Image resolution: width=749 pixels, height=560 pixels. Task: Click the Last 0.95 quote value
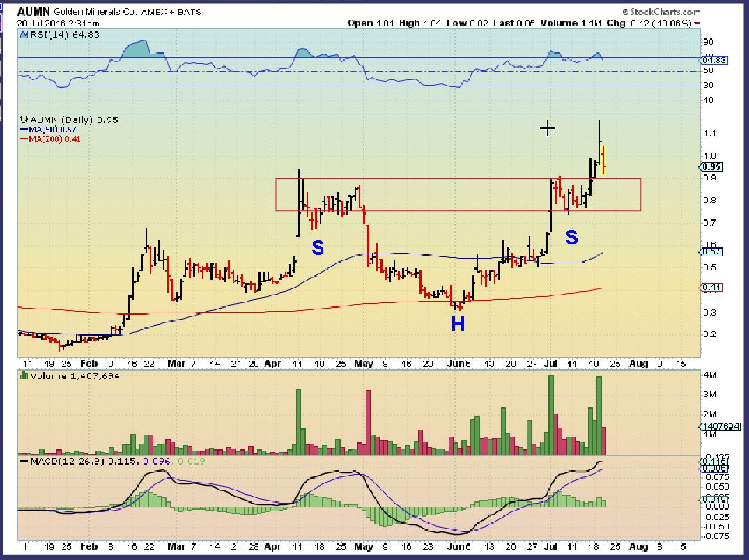tap(514, 23)
